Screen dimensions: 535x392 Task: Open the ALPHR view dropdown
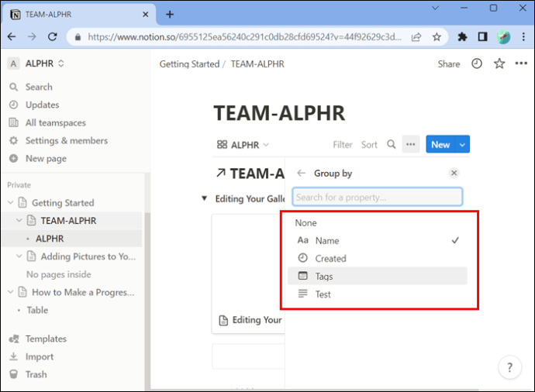(243, 145)
